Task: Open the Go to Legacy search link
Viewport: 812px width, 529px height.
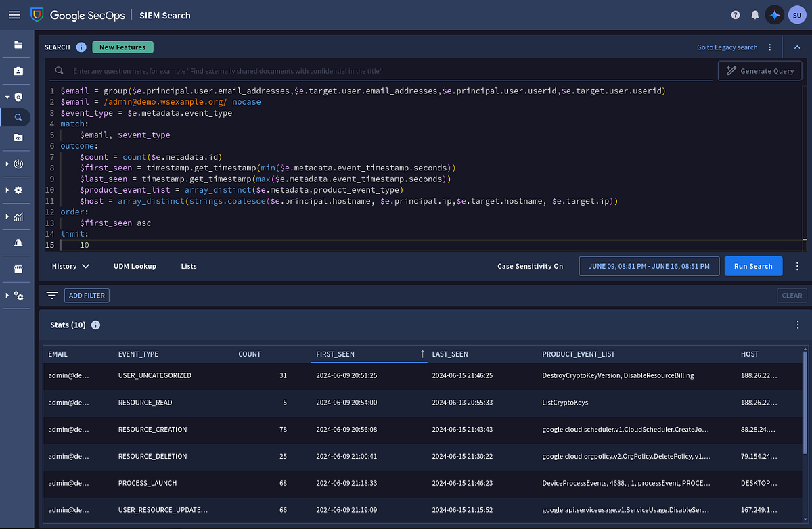Action: (x=727, y=47)
